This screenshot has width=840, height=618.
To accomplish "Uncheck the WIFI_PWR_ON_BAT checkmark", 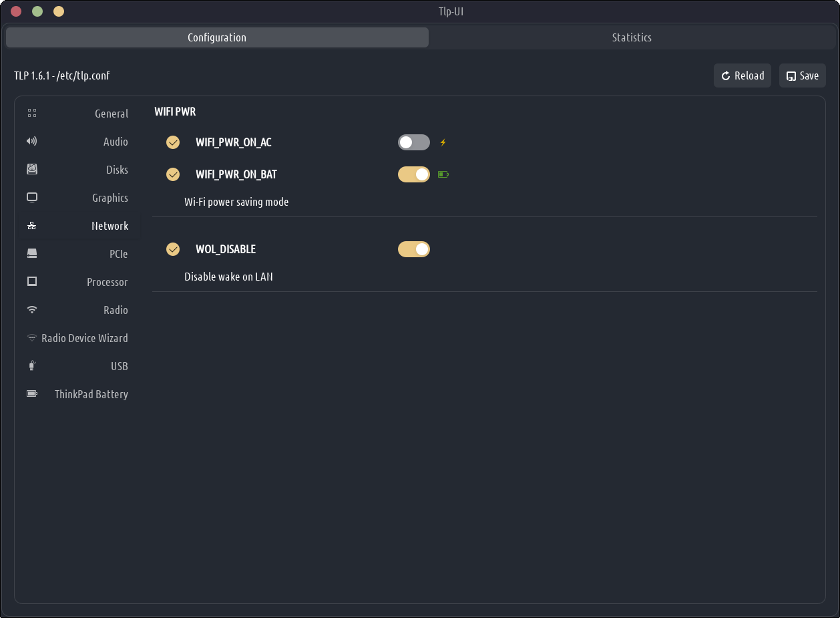I will pos(173,174).
